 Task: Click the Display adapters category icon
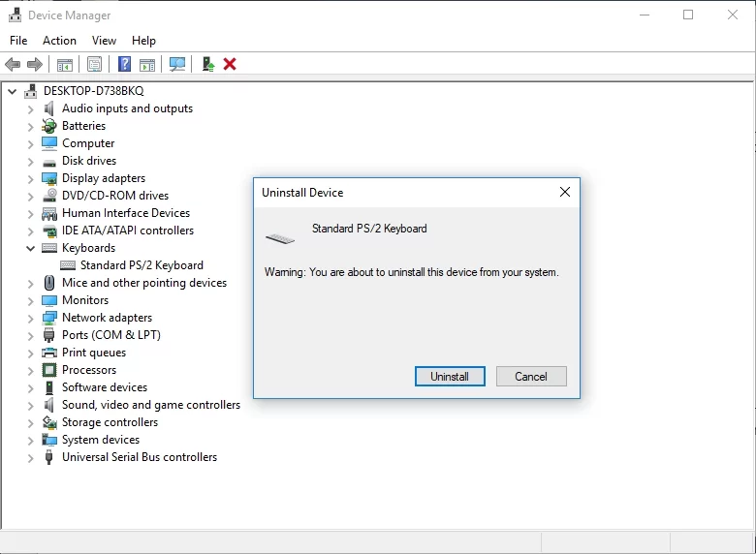pos(49,179)
